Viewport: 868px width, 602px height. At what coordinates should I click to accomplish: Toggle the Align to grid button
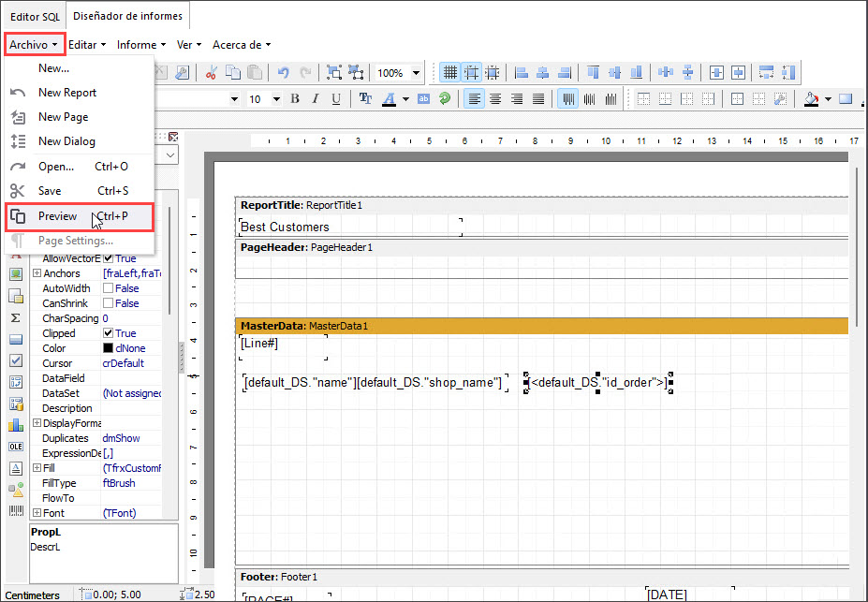click(x=472, y=72)
